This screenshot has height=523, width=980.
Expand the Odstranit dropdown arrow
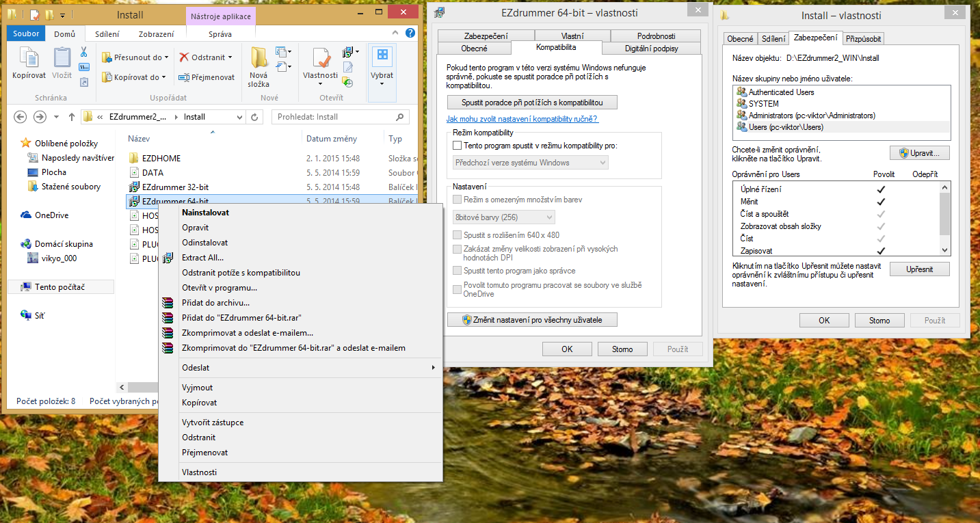pos(230,57)
